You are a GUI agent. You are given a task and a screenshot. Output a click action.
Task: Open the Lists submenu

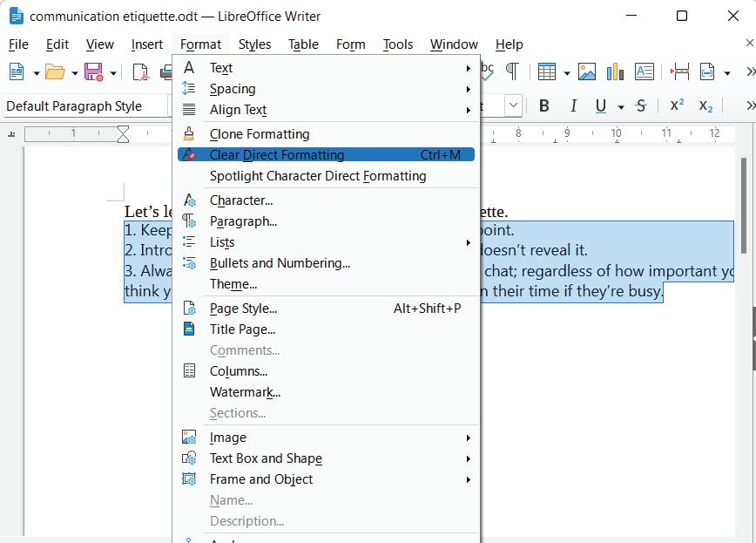326,242
